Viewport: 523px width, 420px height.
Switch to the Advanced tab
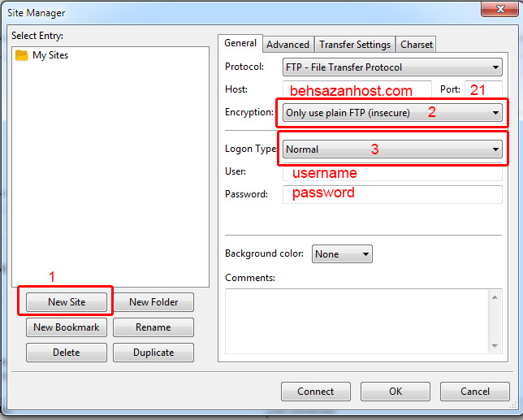tap(287, 45)
